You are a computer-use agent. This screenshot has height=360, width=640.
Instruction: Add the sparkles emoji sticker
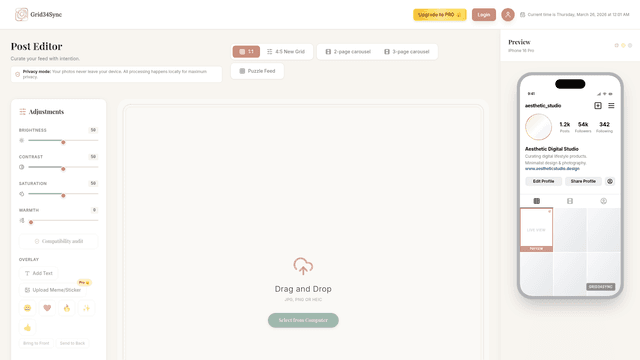[86, 308]
